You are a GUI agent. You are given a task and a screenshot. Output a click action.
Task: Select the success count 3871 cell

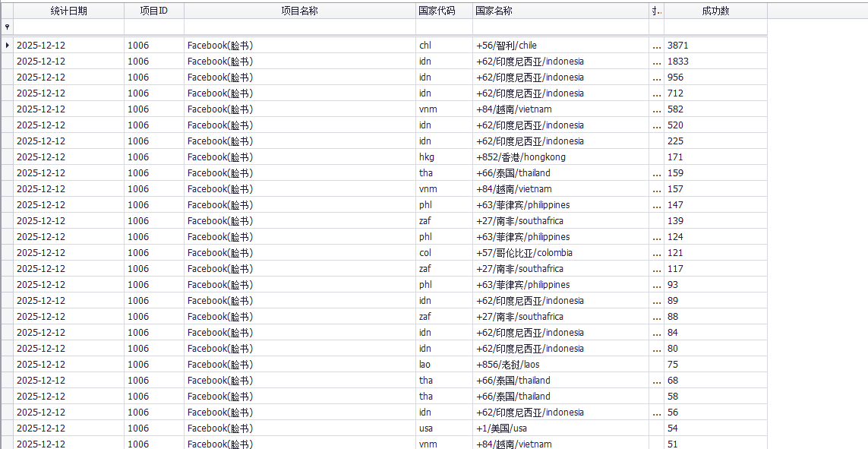coord(716,46)
